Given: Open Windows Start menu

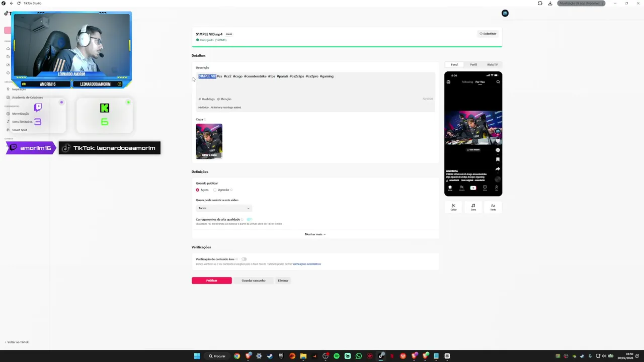Looking at the screenshot, I should (197, 356).
